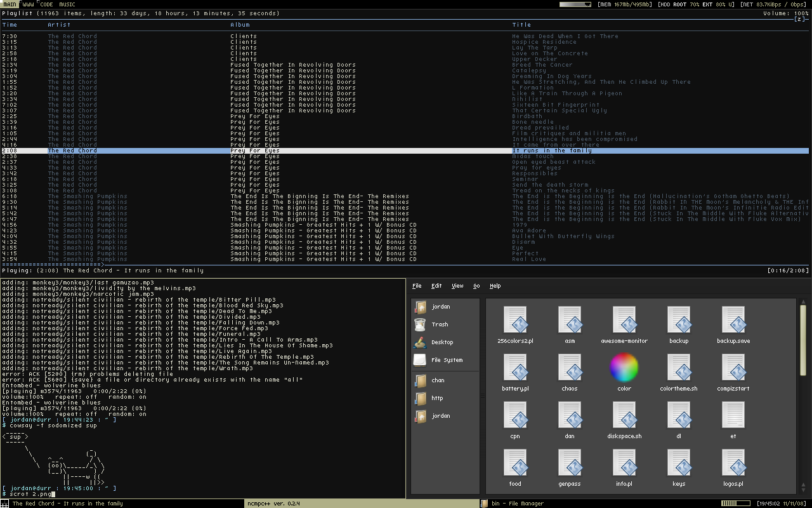Open the awesome-monitor file icon
The image size is (812, 508).
click(624, 320)
